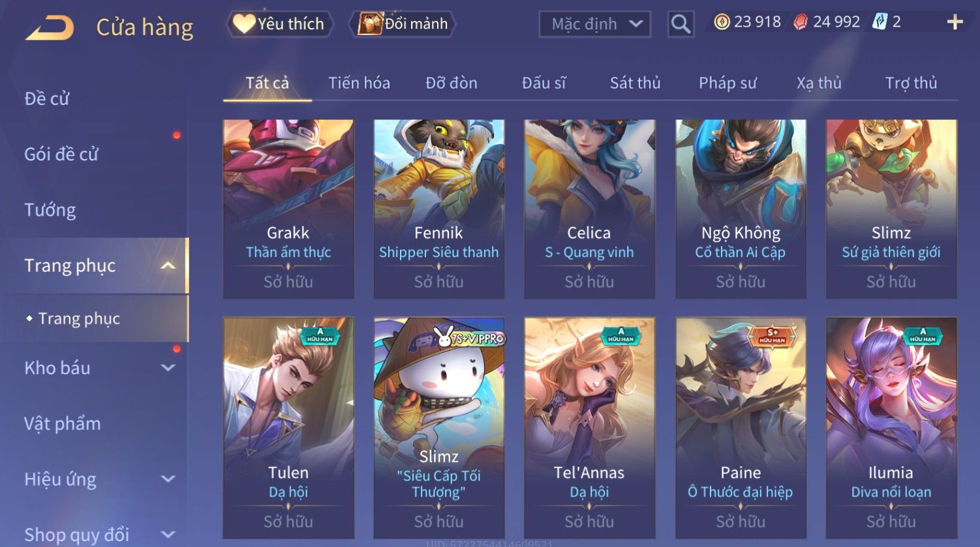The image size is (980, 547).
Task: Switch to the Pháp sư tab
Action: tap(727, 83)
